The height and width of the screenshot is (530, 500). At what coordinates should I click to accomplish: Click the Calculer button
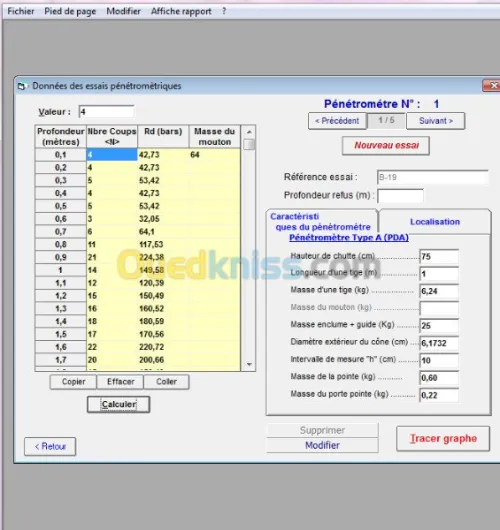119,404
